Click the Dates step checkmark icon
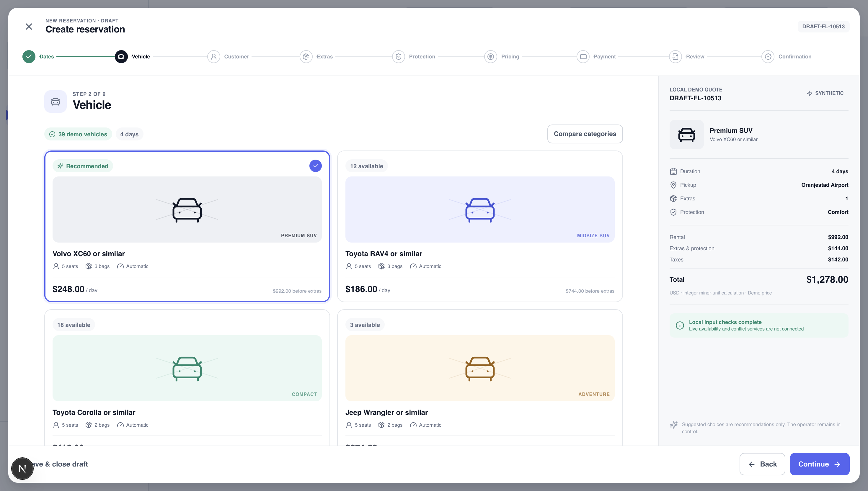 (x=29, y=57)
